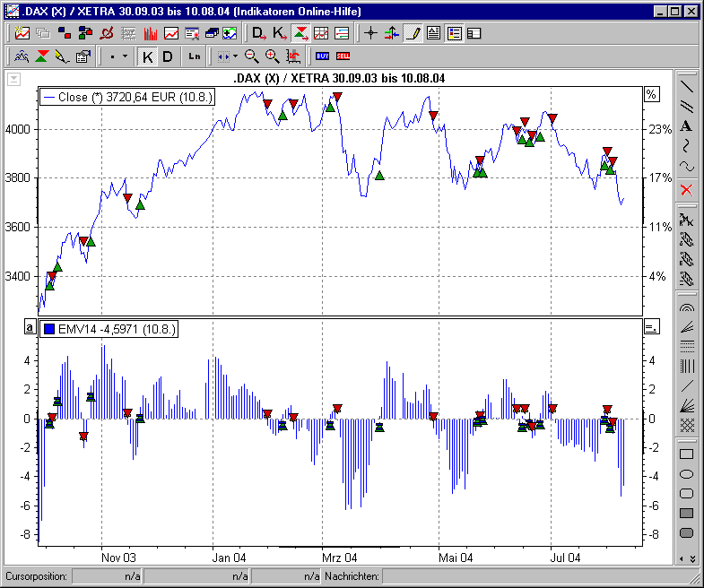Viewport: 704px width, 588px height.
Task: Toggle the D chart mode button
Action: coord(167,56)
